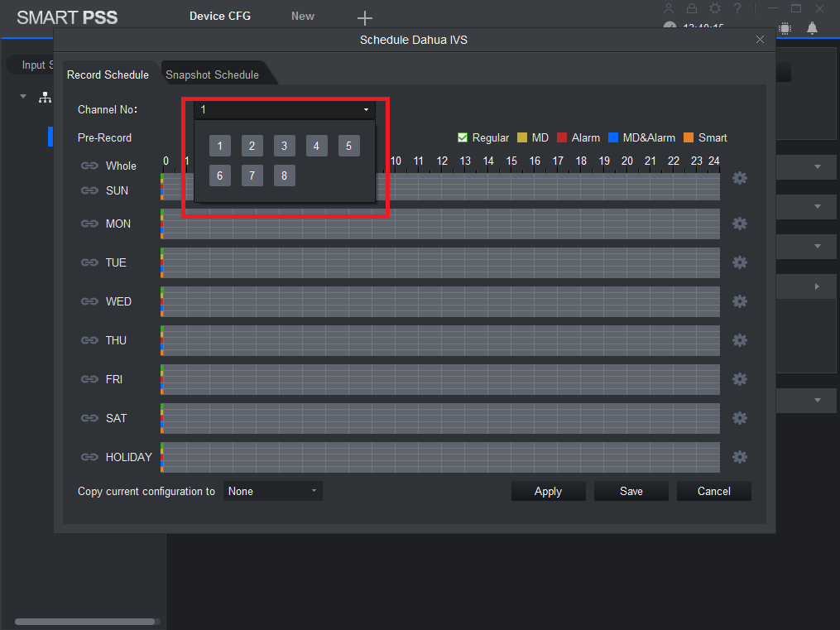Add a new tab with plus icon
Image resolution: width=840 pixels, height=630 pixels.
(365, 17)
